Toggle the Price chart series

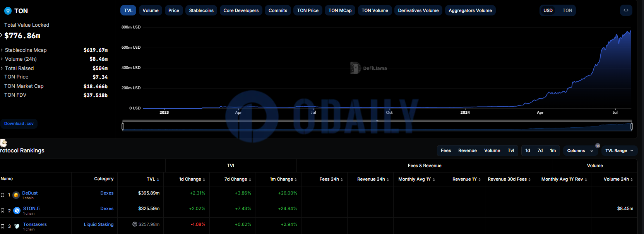174,10
